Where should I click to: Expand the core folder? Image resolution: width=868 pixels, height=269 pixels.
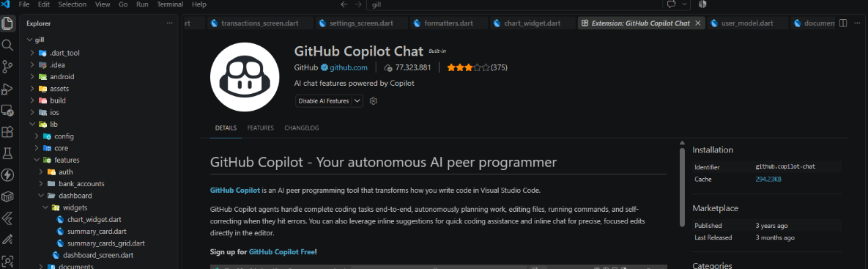coord(37,148)
